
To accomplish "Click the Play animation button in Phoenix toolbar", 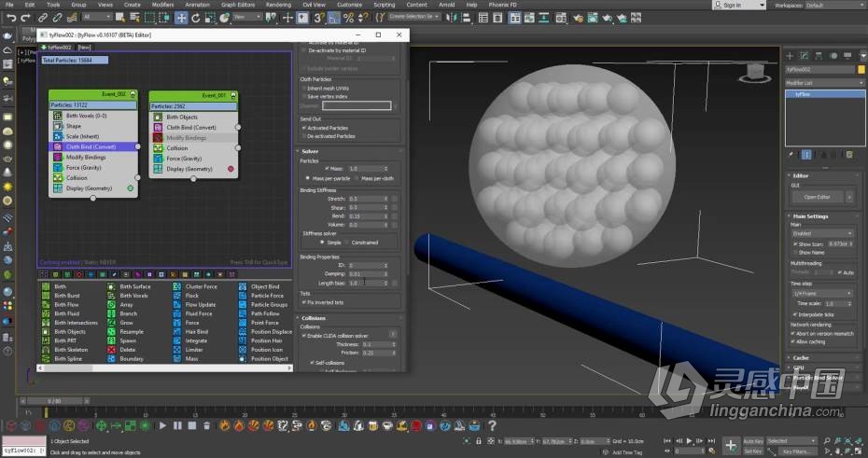I will click(162, 425).
